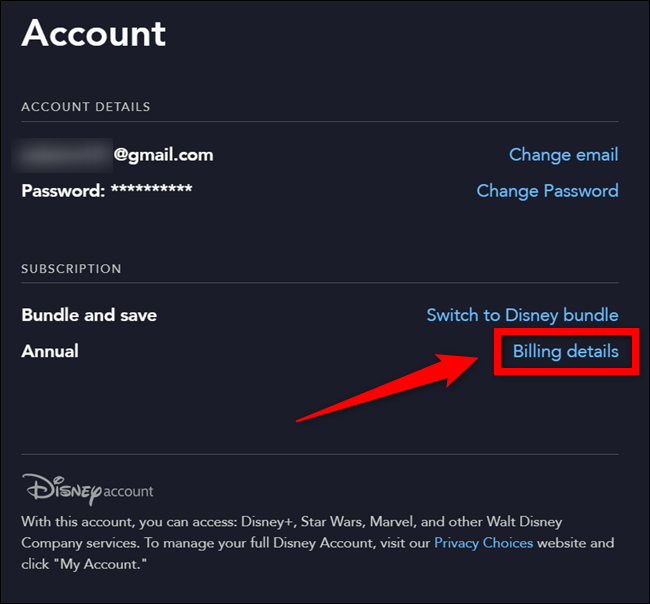Click the Bundle and save label
The height and width of the screenshot is (604, 650).
click(x=89, y=315)
